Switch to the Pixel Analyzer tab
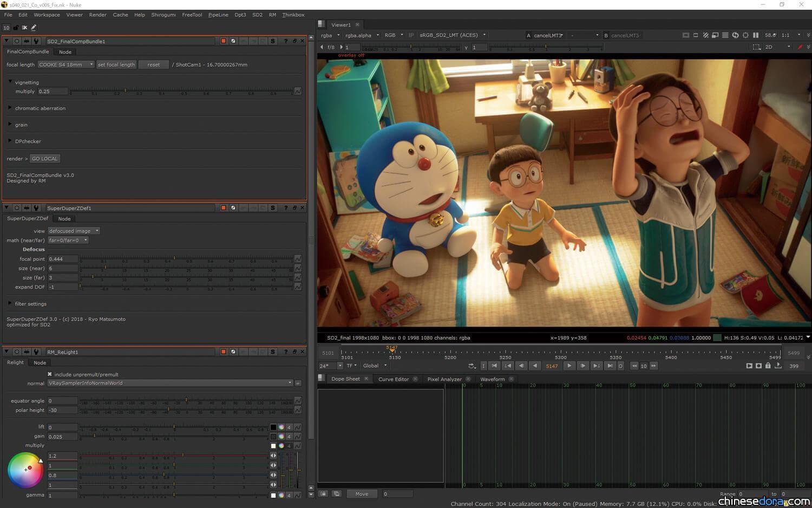 pyautogui.click(x=444, y=379)
